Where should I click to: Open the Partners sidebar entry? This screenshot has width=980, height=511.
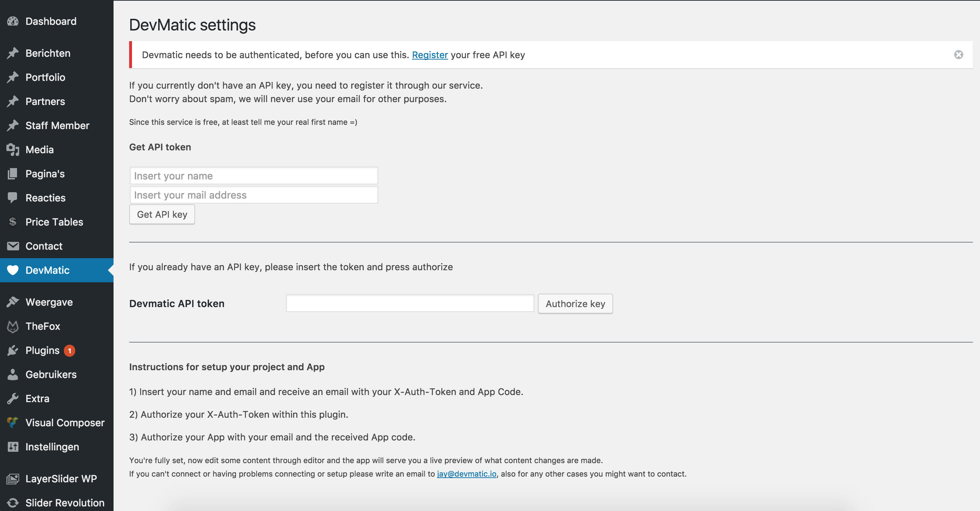pos(45,101)
